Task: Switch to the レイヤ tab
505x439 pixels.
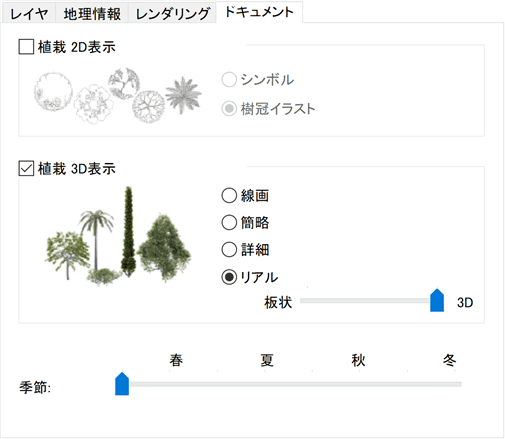Action: click(29, 14)
